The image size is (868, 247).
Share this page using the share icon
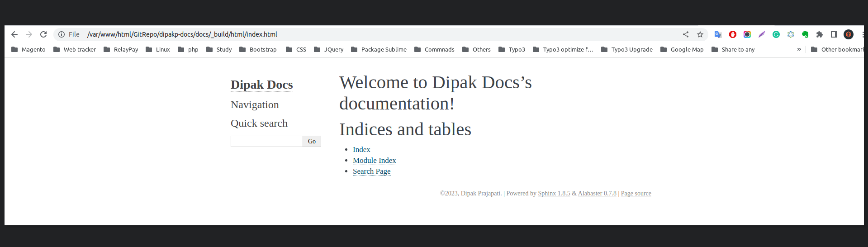tap(686, 34)
